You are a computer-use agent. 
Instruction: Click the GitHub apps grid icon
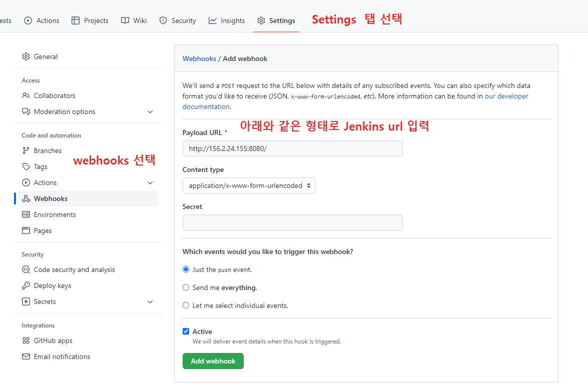click(26, 341)
